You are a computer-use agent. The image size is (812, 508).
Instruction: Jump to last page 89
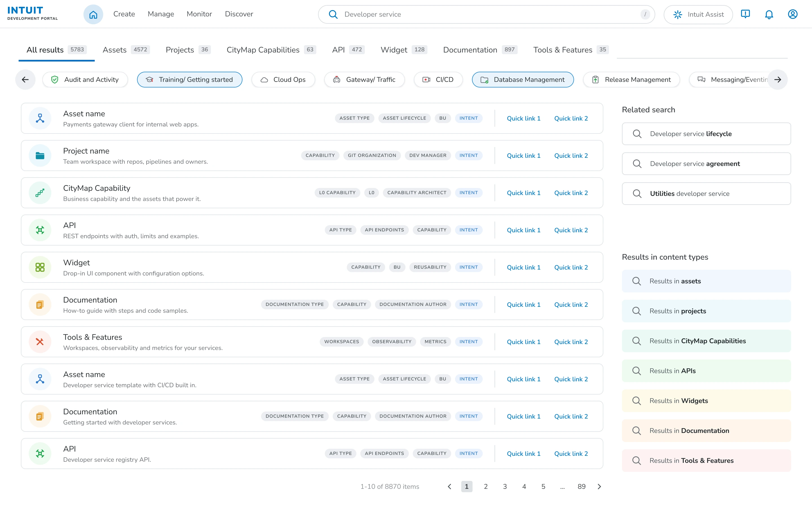tap(581, 487)
